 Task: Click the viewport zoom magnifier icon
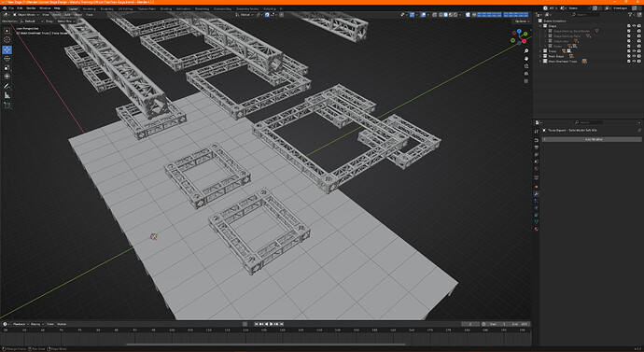(526, 51)
